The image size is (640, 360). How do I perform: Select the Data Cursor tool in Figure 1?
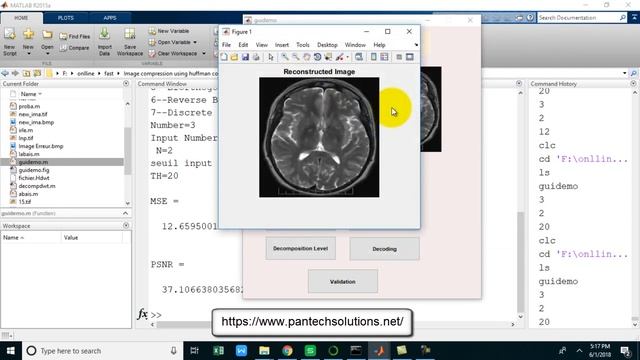(x=328, y=57)
